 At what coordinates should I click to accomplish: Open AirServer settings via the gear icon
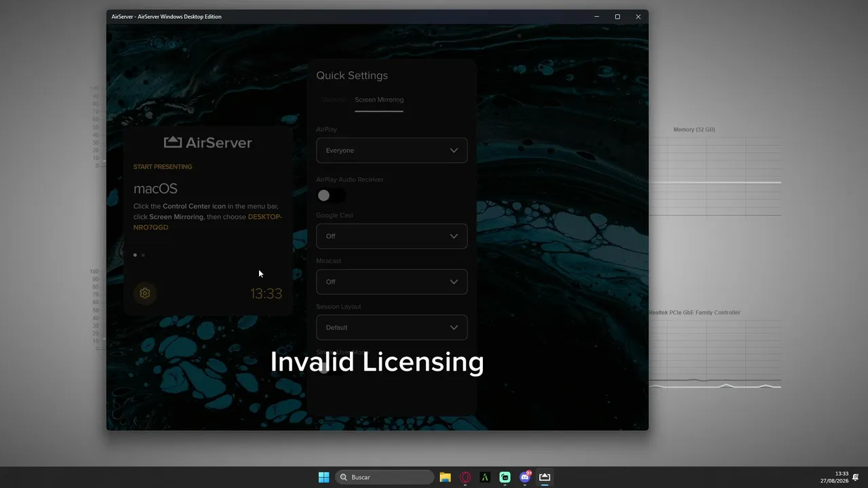point(144,293)
